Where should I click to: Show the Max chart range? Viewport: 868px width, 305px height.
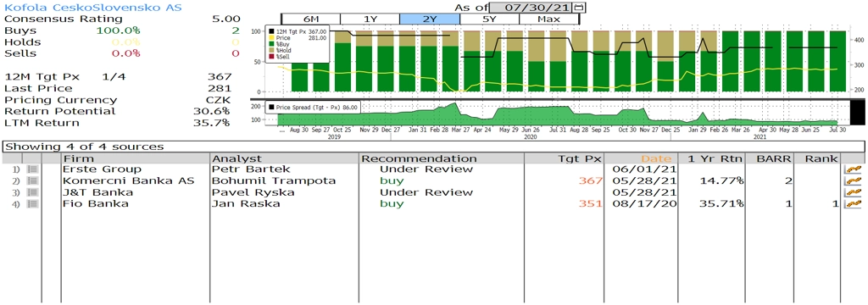(548, 19)
